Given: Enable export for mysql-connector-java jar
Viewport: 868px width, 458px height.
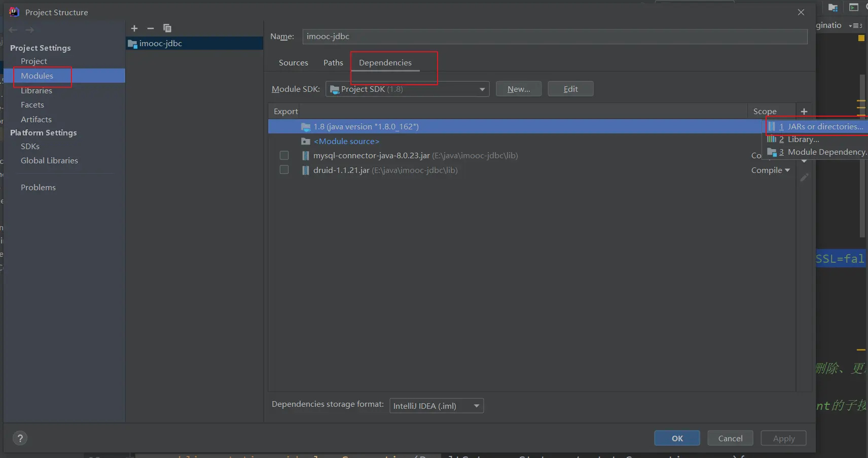Looking at the screenshot, I should pyautogui.click(x=284, y=156).
